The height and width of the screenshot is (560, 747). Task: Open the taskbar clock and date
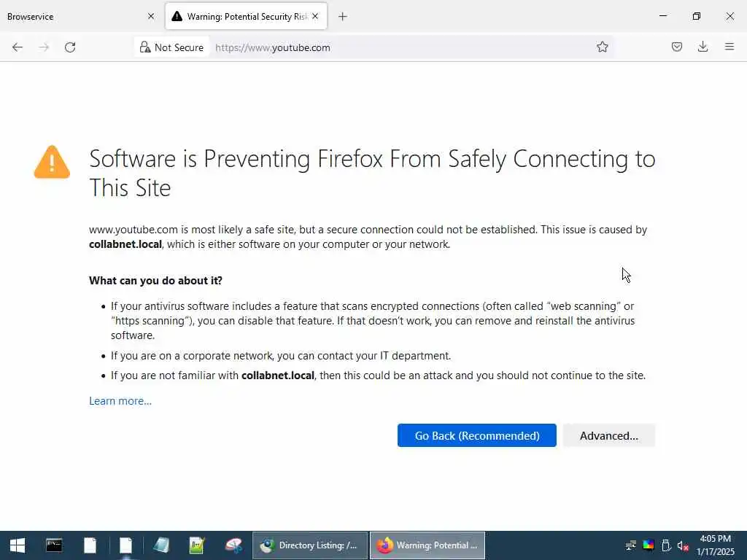tap(715, 545)
